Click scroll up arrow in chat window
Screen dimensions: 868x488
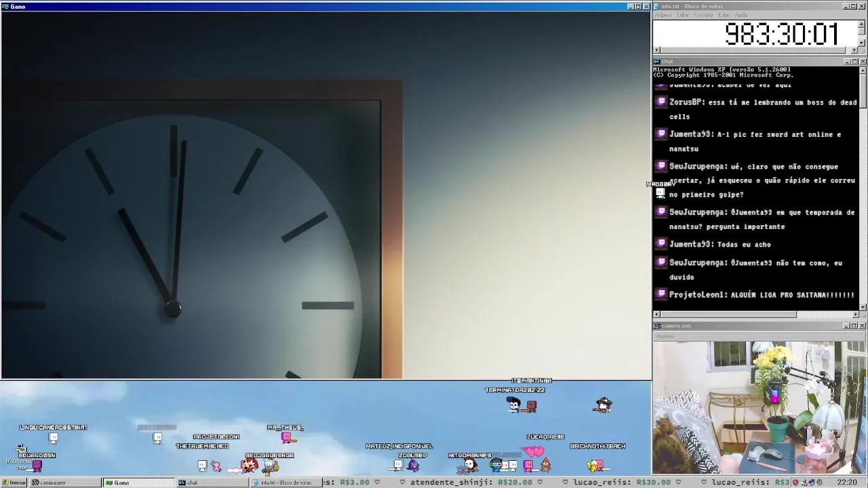click(x=862, y=70)
